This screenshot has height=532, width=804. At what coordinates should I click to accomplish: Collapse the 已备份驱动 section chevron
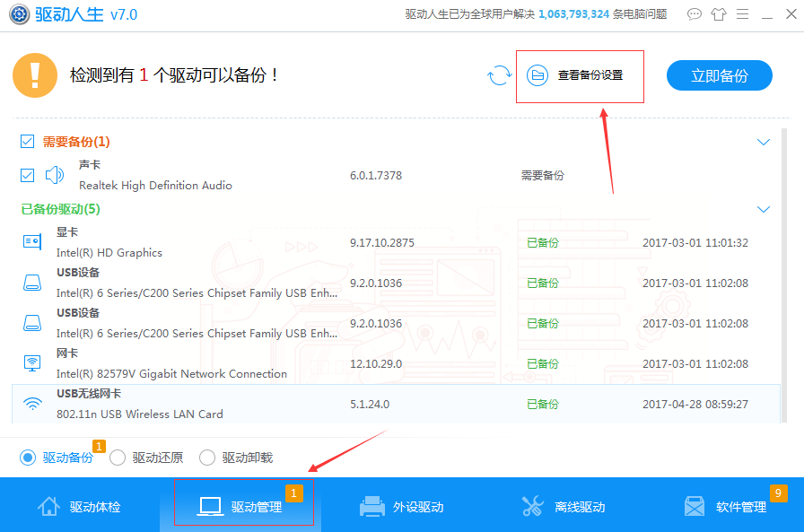click(x=764, y=209)
